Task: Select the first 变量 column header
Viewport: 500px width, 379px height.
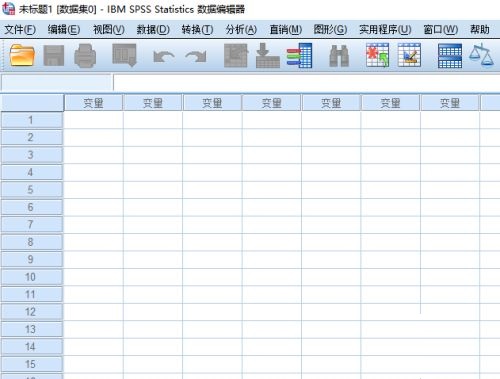Action: (93, 103)
